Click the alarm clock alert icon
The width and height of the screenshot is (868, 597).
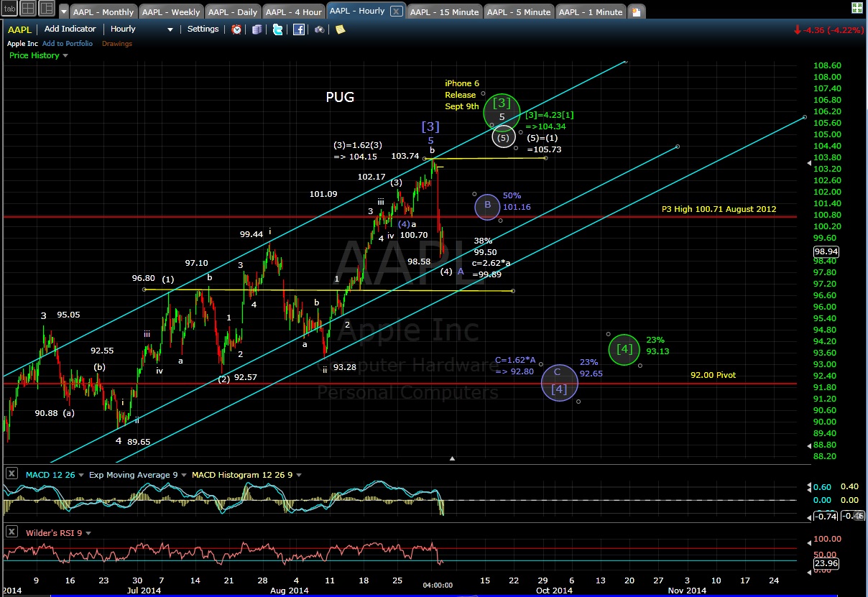tap(236, 29)
